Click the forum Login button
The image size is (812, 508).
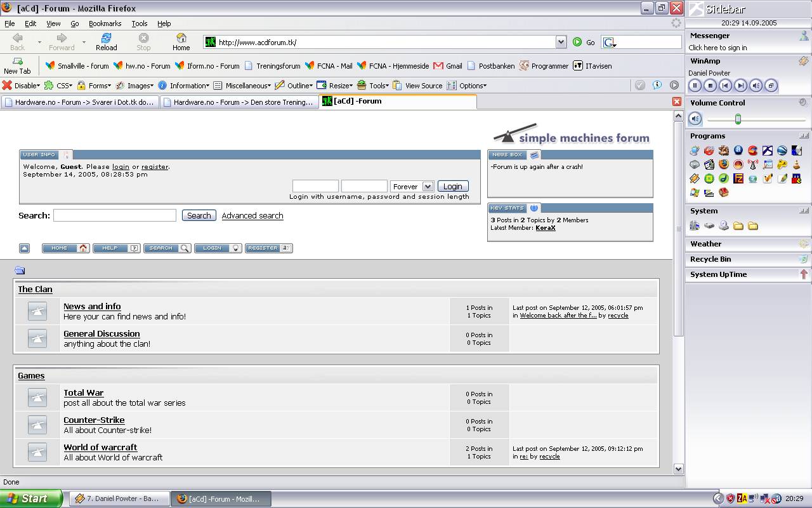point(453,186)
